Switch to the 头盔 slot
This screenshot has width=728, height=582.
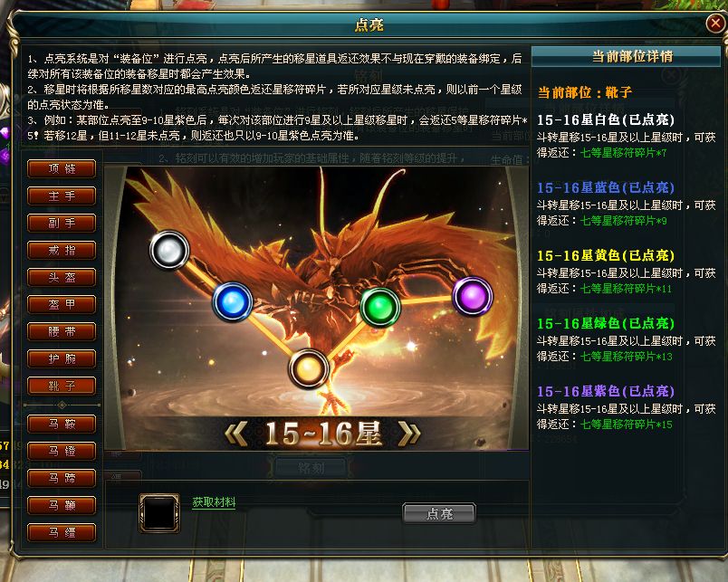[x=62, y=277]
